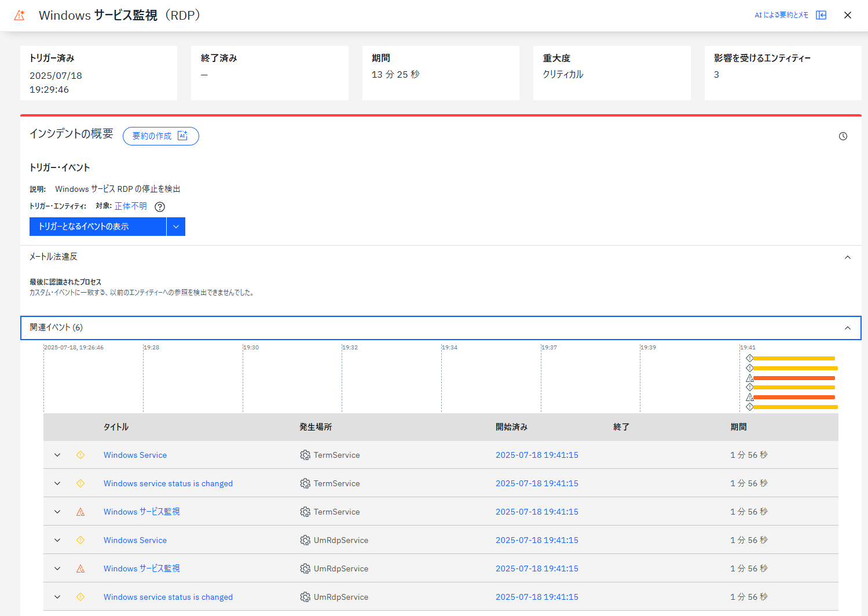The image size is (868, 616).
Task: Sort by the 終了 column header
Action: (x=621, y=427)
